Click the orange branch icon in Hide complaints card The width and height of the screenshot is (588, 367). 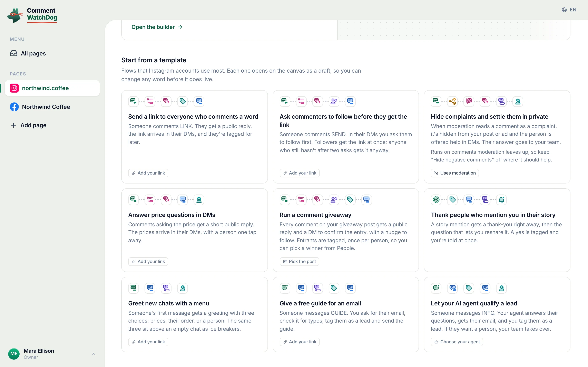(x=452, y=101)
